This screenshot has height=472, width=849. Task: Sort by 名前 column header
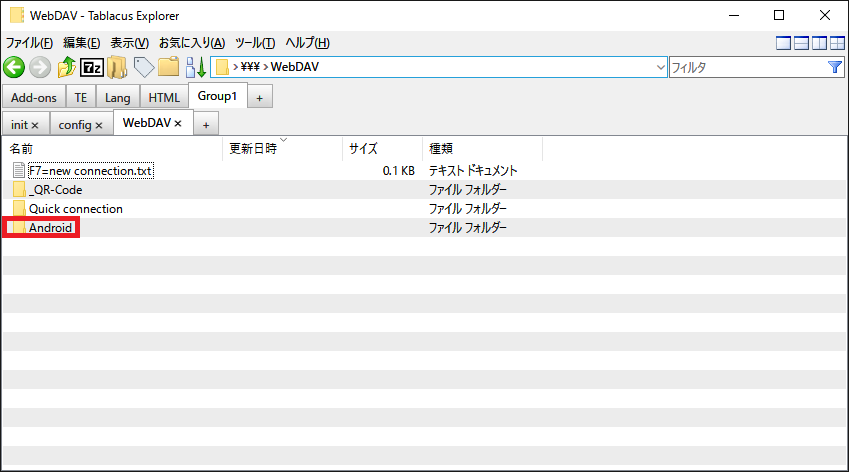113,148
